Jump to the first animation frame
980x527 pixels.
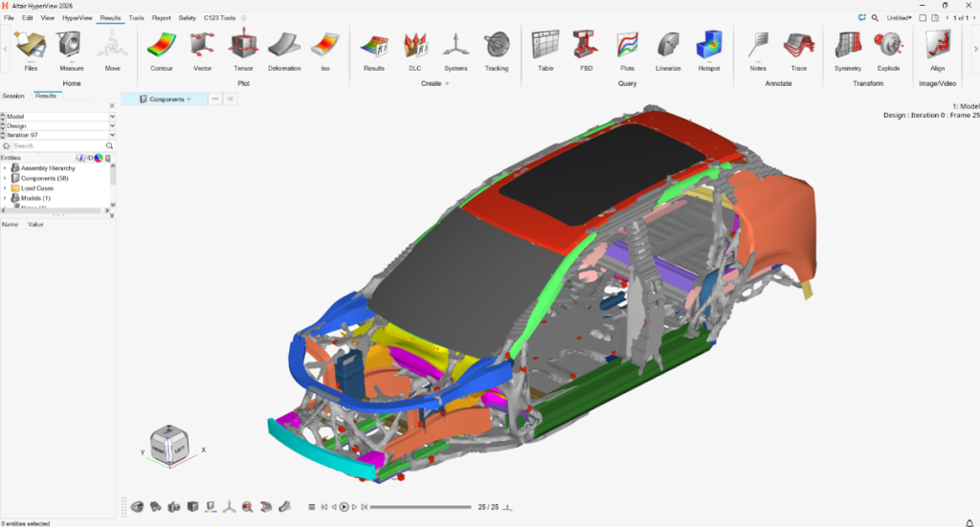click(323, 507)
